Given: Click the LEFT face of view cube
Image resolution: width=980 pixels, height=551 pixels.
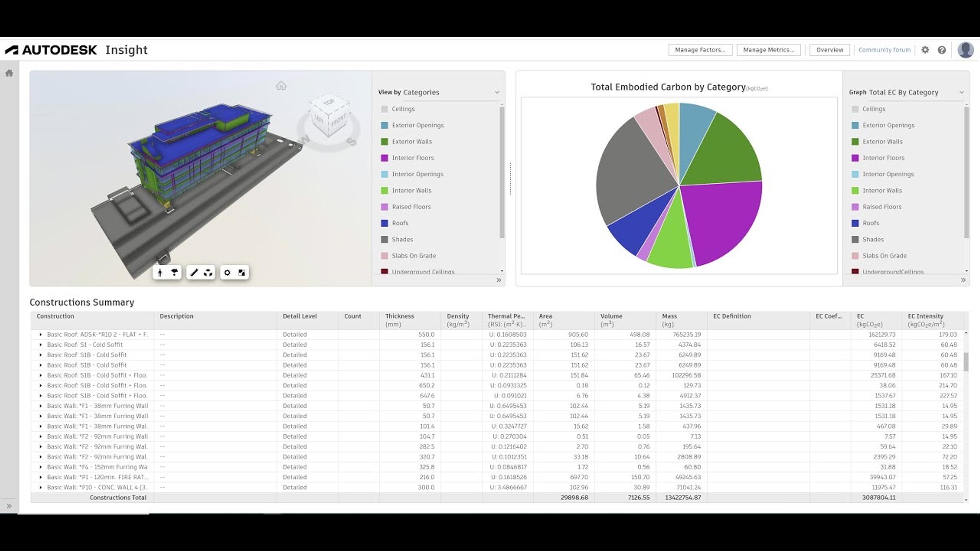Looking at the screenshot, I should (319, 119).
